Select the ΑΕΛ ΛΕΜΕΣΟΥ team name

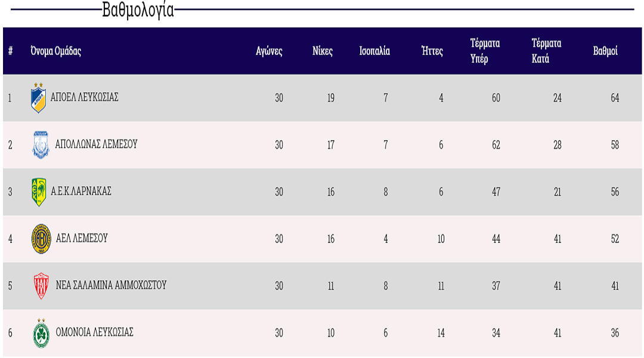[x=82, y=239]
